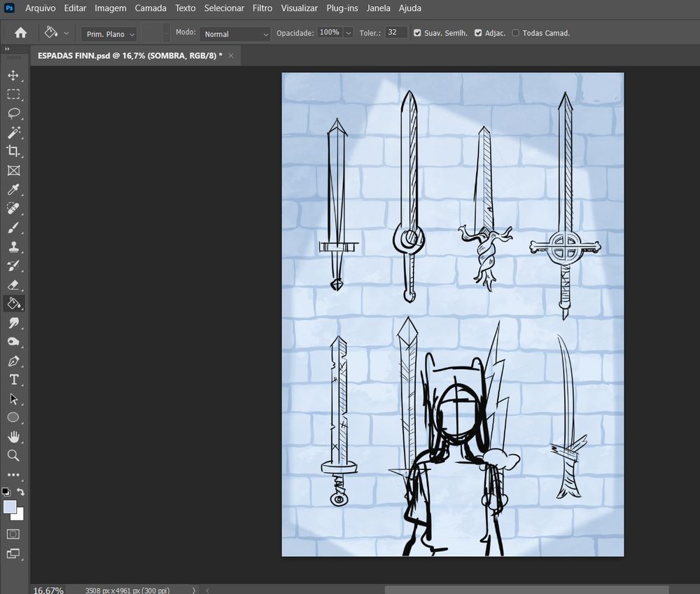Open the Arquivo menu

coord(40,8)
